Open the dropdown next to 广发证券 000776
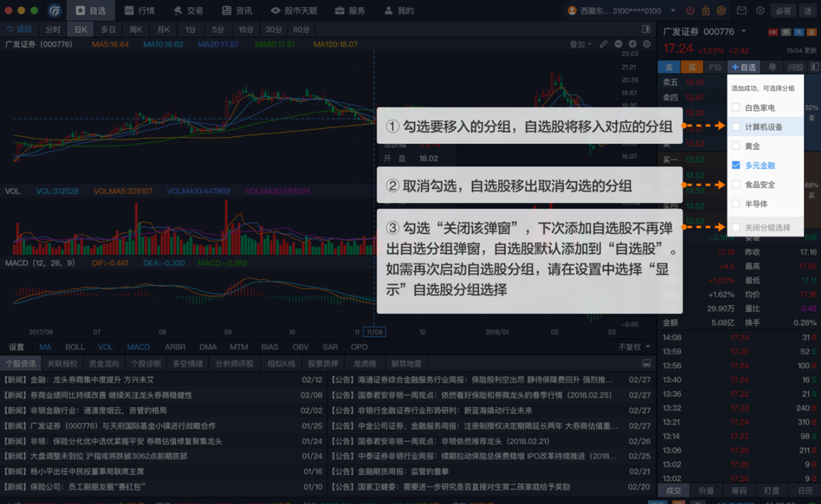 point(744,31)
